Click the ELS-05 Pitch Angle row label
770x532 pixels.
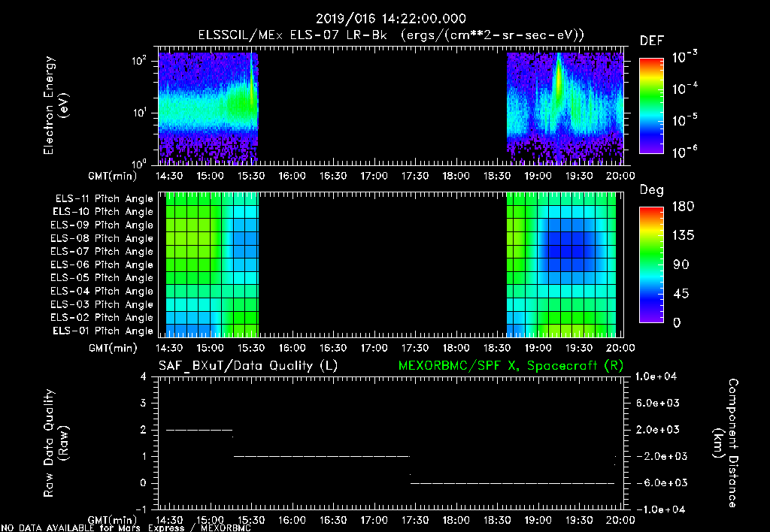tap(102, 278)
